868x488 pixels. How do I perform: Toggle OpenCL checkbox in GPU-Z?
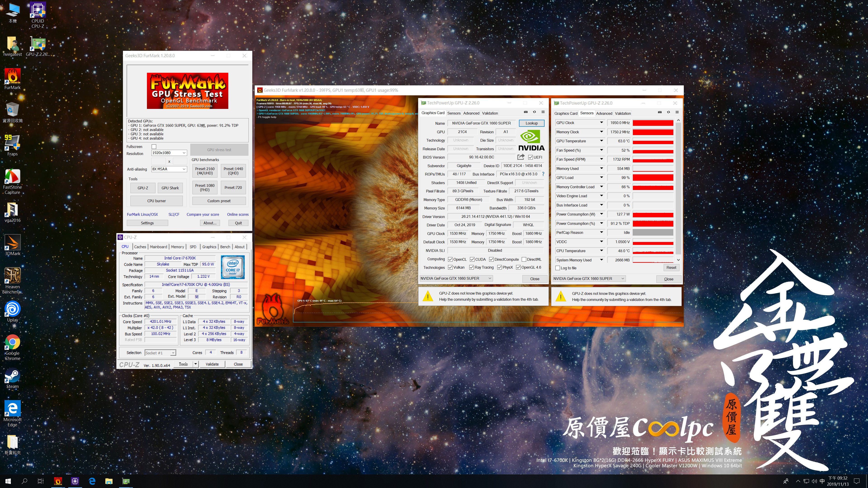(450, 259)
